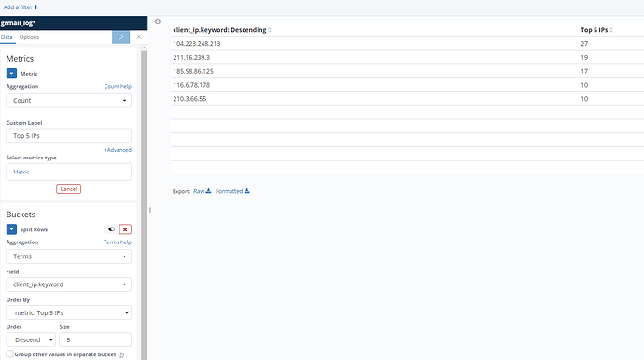Screen dimensions: 644x360
Task: Click the Cancel button
Action: click(68, 188)
